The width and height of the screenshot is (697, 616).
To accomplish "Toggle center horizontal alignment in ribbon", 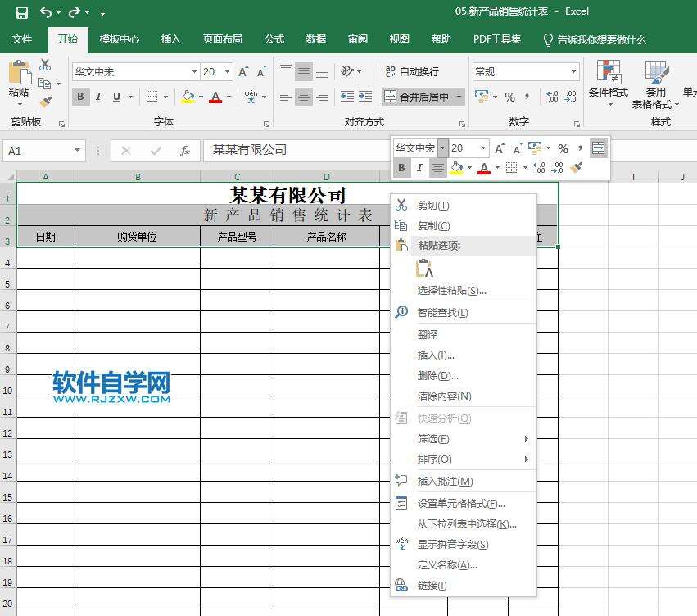I will point(304,97).
